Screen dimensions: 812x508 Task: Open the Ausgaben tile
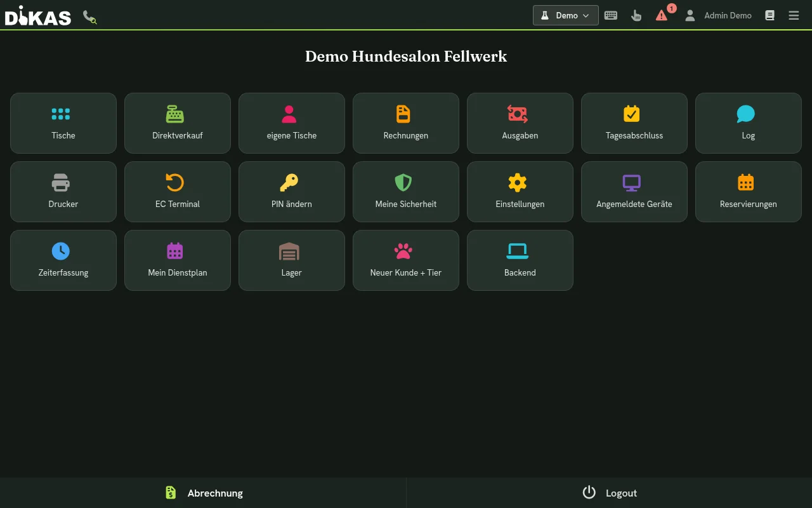[x=520, y=123]
